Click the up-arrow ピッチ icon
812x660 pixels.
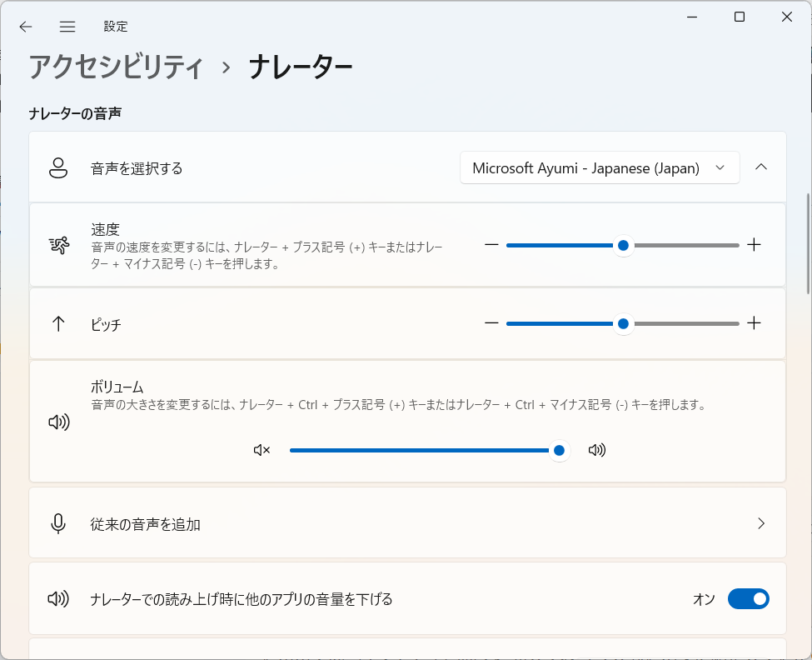(x=58, y=324)
